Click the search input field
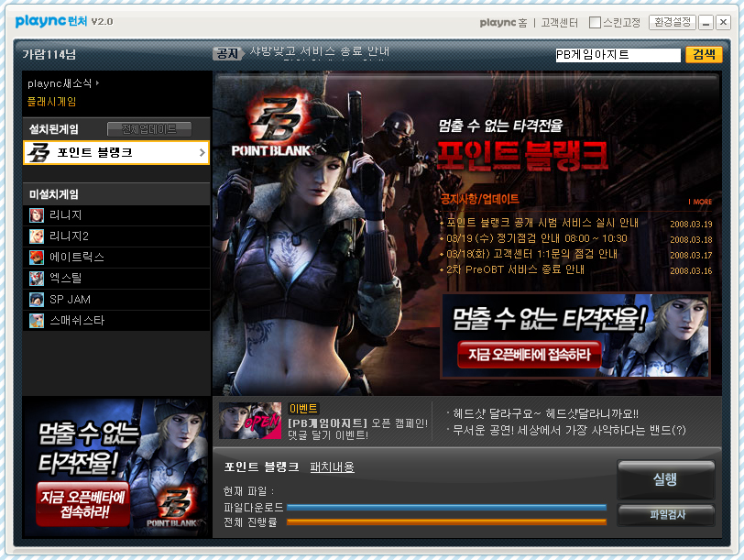The height and width of the screenshot is (560, 744). [x=618, y=55]
